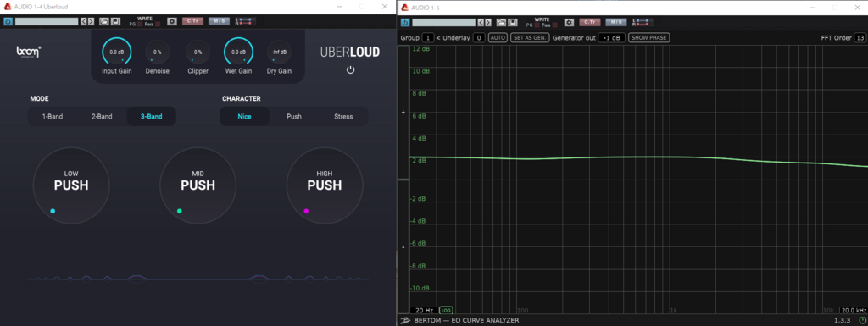
Task: Open the Group number box
Action: click(428, 37)
